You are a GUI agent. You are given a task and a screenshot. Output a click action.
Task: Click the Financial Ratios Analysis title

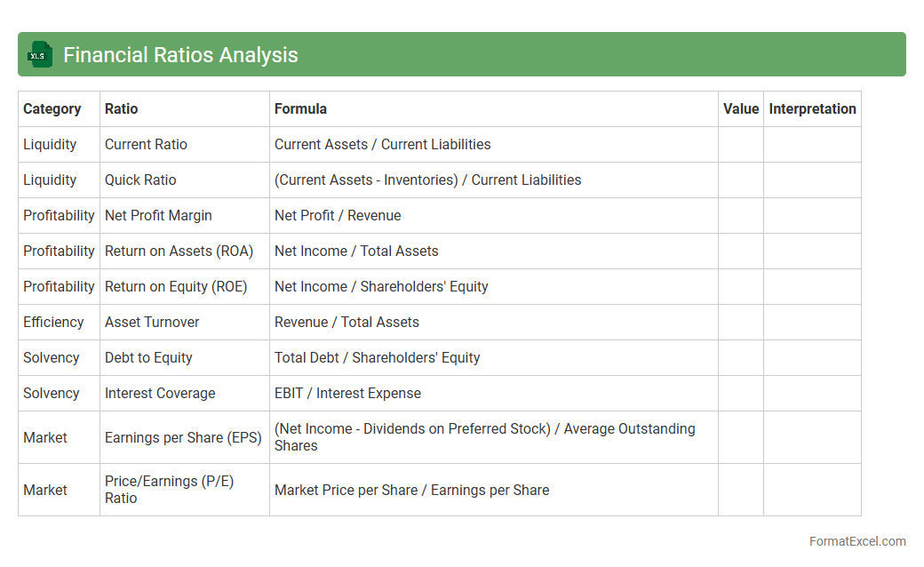[180, 55]
